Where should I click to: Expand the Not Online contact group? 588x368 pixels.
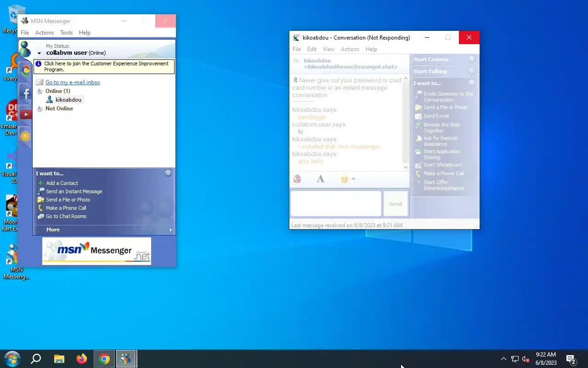(40, 109)
